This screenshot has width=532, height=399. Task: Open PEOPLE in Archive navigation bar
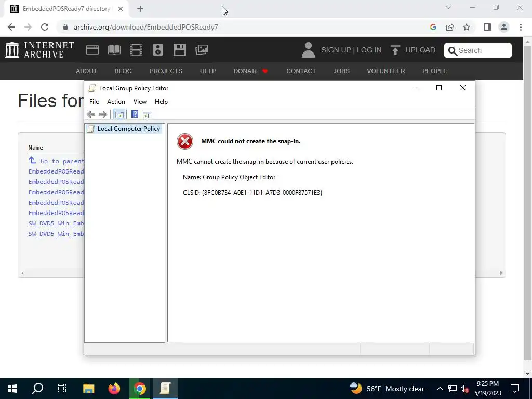pos(435,71)
